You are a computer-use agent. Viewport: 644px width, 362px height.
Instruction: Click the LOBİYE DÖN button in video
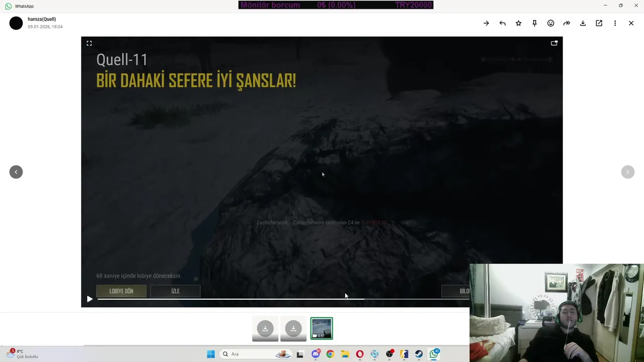(121, 291)
